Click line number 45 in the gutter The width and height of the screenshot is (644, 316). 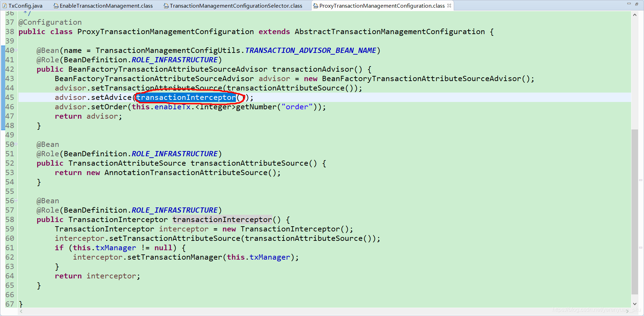pyautogui.click(x=10, y=97)
